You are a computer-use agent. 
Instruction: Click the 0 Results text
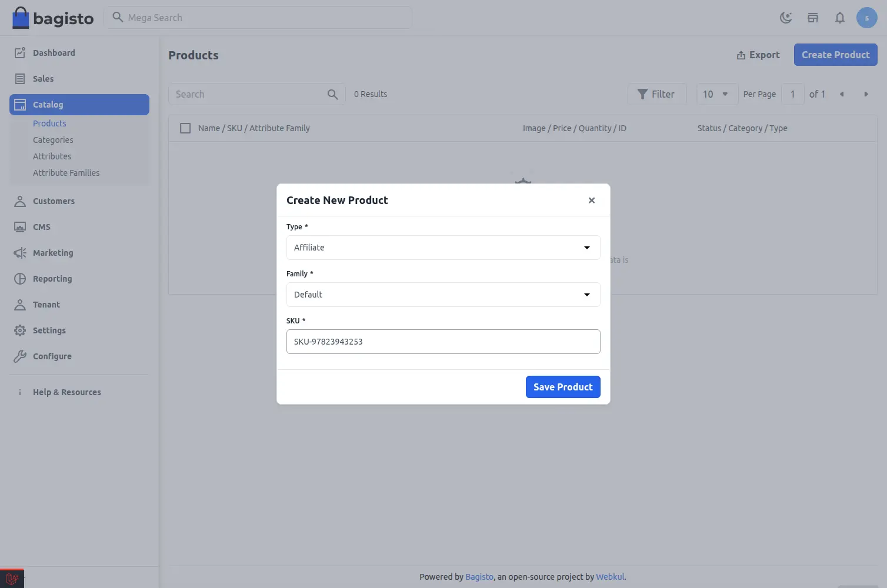pos(371,94)
